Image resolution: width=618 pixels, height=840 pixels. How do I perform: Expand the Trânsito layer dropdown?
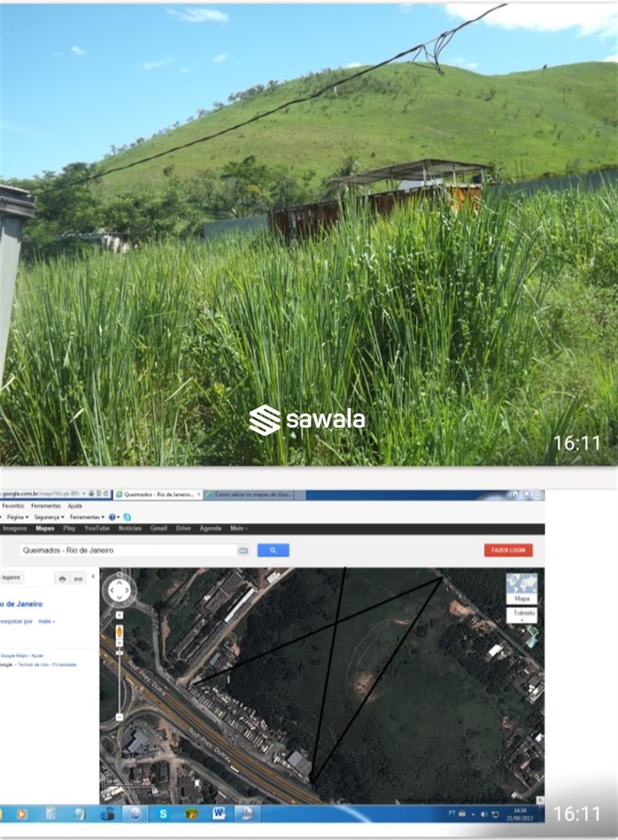(522, 615)
